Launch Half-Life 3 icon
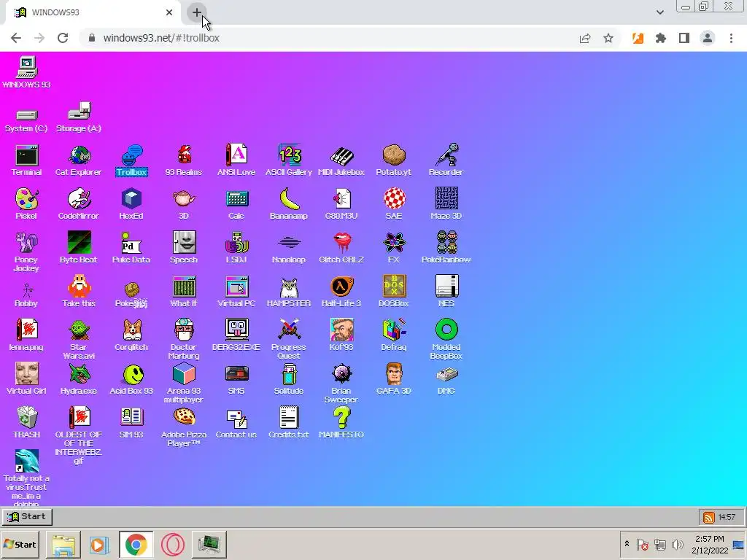Image resolution: width=747 pixels, height=560 pixels. tap(341, 292)
